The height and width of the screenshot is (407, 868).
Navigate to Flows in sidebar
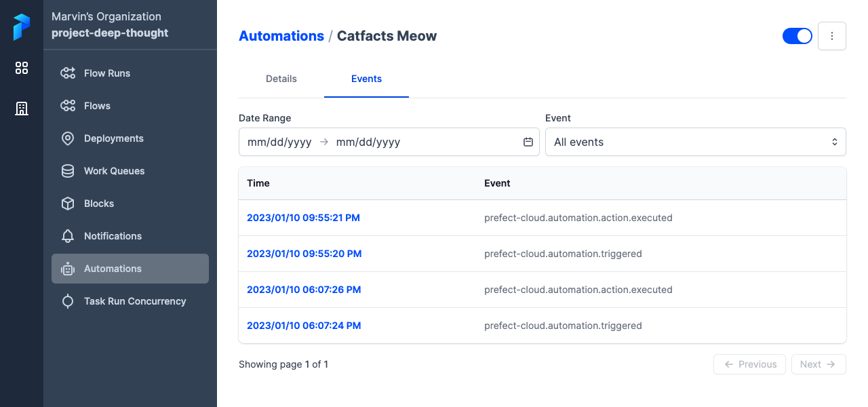[x=130, y=106]
